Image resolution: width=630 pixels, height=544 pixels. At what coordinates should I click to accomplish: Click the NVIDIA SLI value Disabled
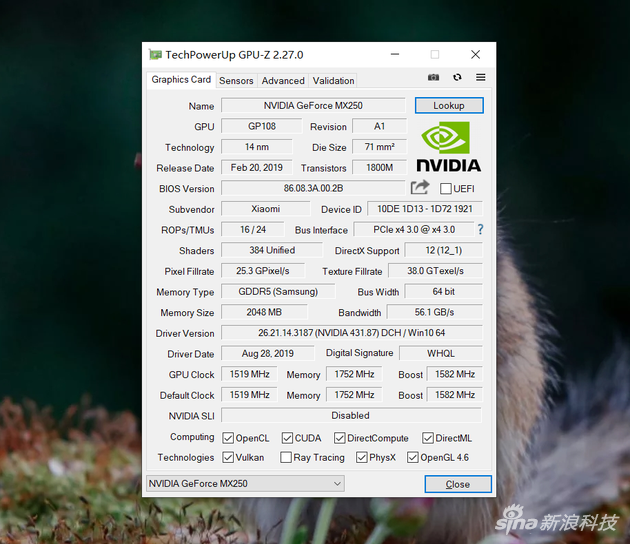(350, 415)
